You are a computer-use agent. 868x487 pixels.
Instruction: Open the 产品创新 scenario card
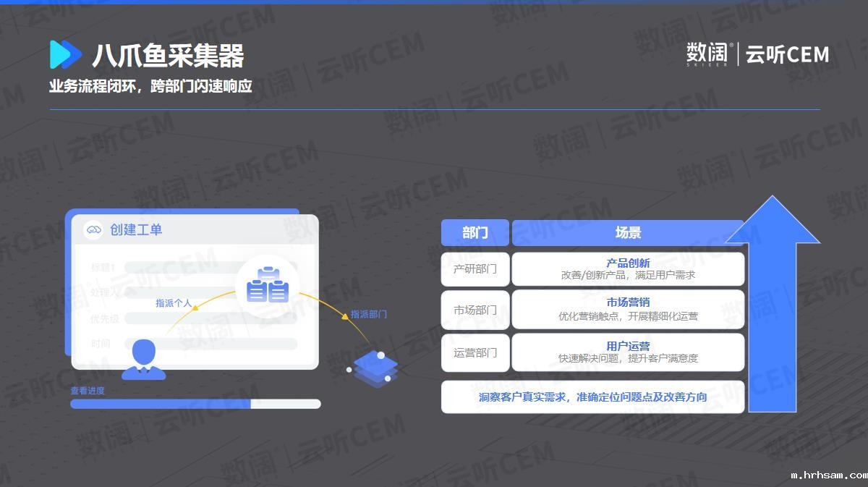tap(628, 269)
